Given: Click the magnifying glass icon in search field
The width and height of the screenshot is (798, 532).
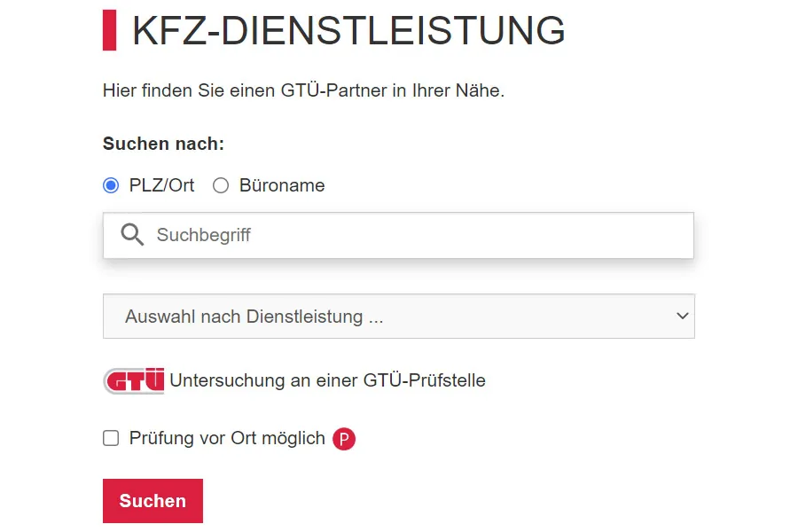Looking at the screenshot, I should [132, 235].
